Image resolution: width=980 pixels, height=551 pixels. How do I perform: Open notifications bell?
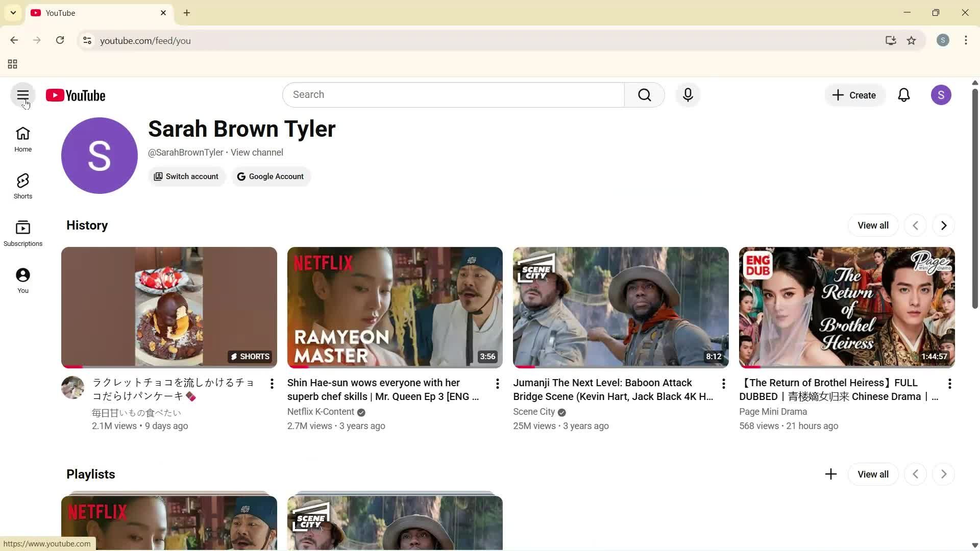click(x=904, y=95)
